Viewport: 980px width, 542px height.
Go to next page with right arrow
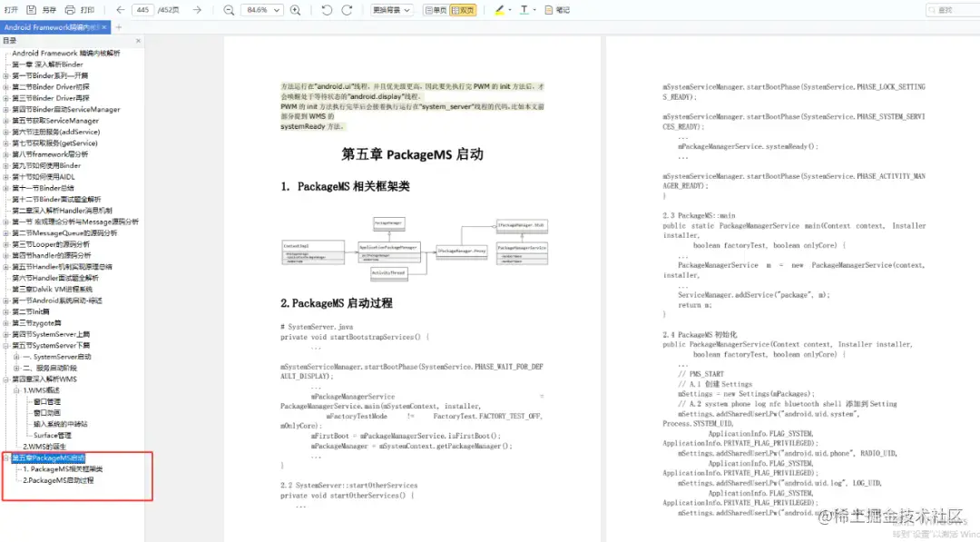coord(197,10)
